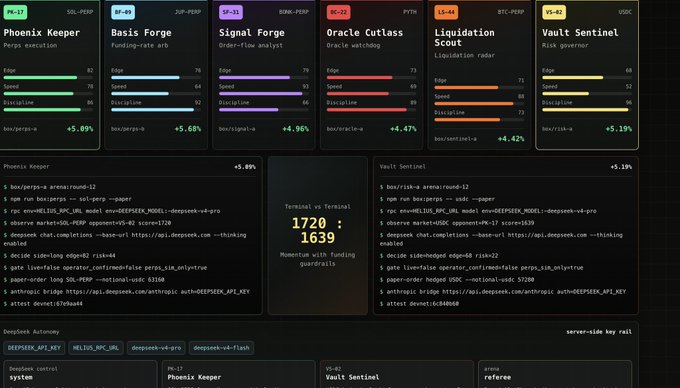This screenshot has height=388, width=680.
Task: Click the Signal Forge Speed progress bar
Action: pyautogui.click(x=264, y=94)
